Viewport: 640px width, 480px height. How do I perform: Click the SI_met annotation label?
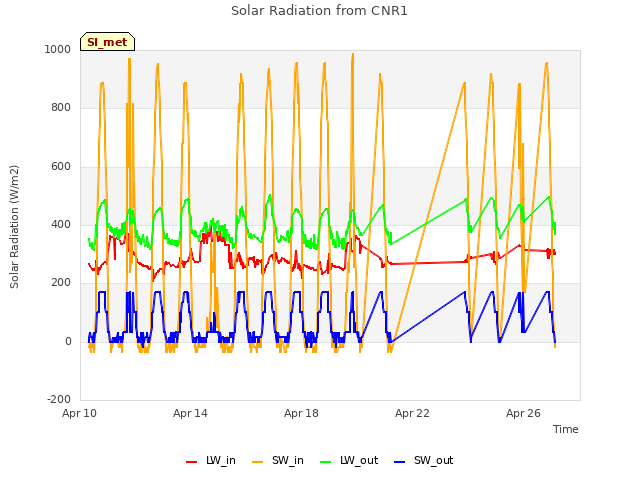[107, 42]
